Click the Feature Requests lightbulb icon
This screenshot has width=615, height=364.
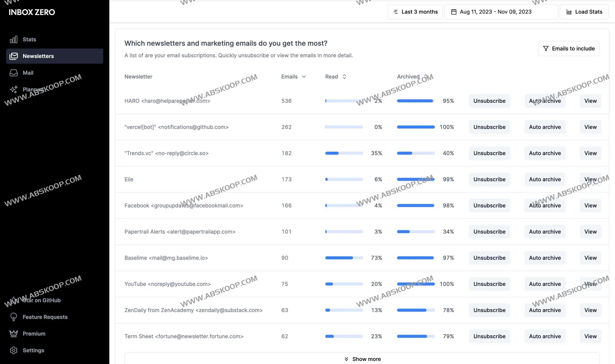coord(13,317)
